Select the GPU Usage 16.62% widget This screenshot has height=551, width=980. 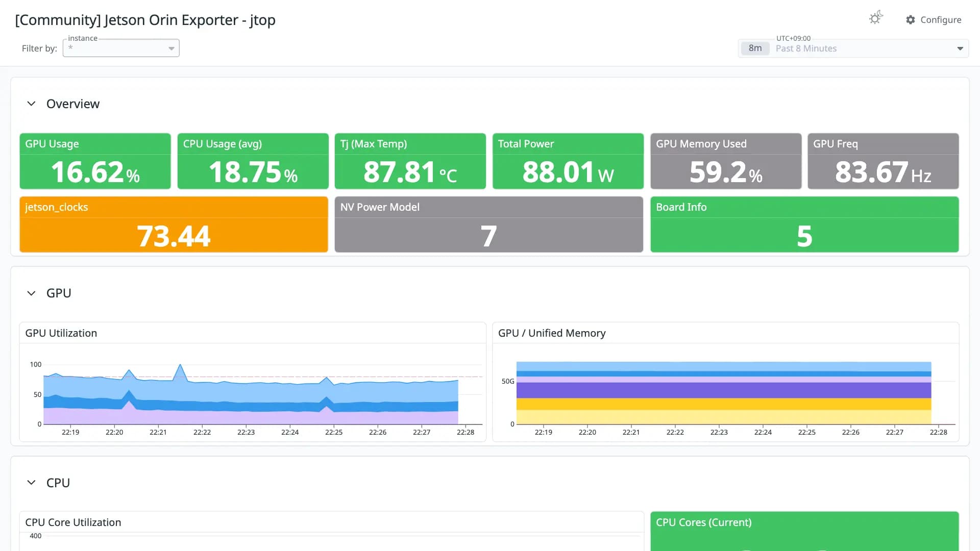pyautogui.click(x=95, y=161)
